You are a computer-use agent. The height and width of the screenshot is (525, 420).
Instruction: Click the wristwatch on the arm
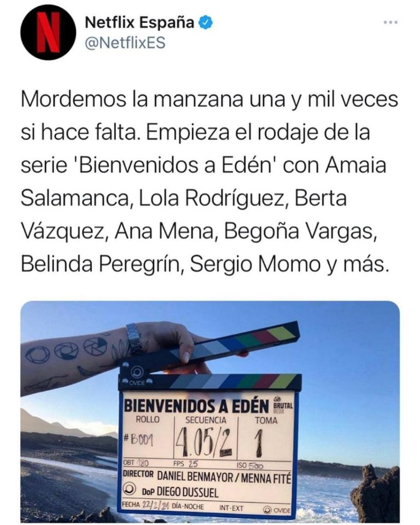tap(135, 338)
